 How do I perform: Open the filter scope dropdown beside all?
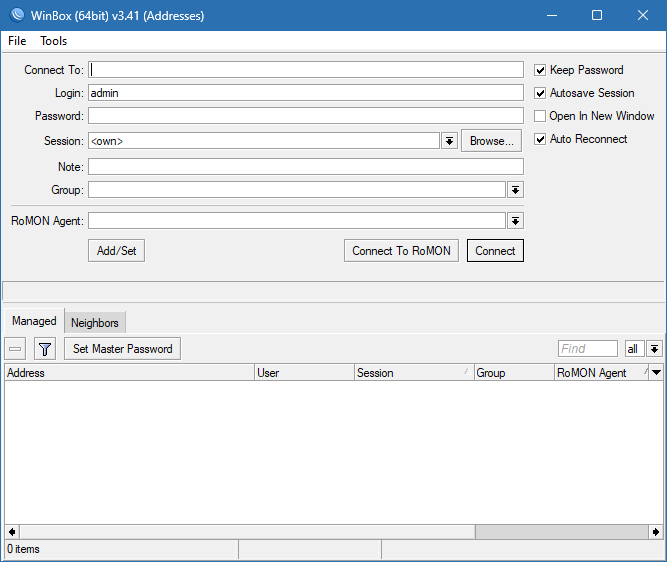[654, 349]
